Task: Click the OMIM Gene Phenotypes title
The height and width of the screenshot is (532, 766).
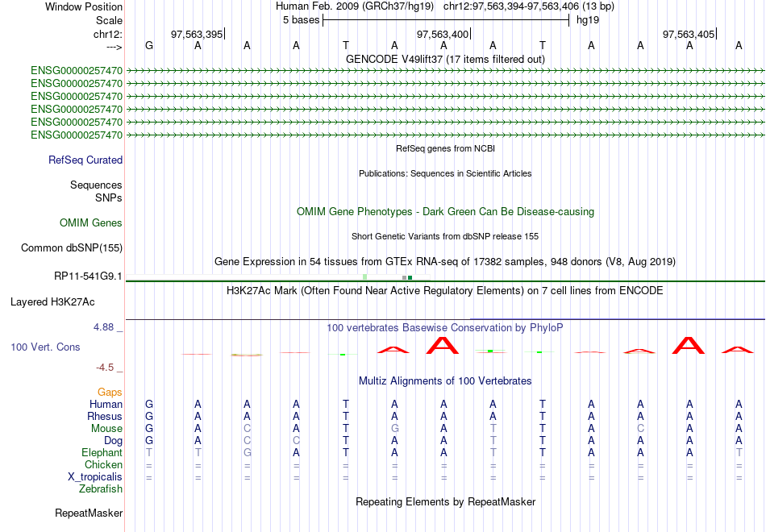Action: tap(445, 211)
